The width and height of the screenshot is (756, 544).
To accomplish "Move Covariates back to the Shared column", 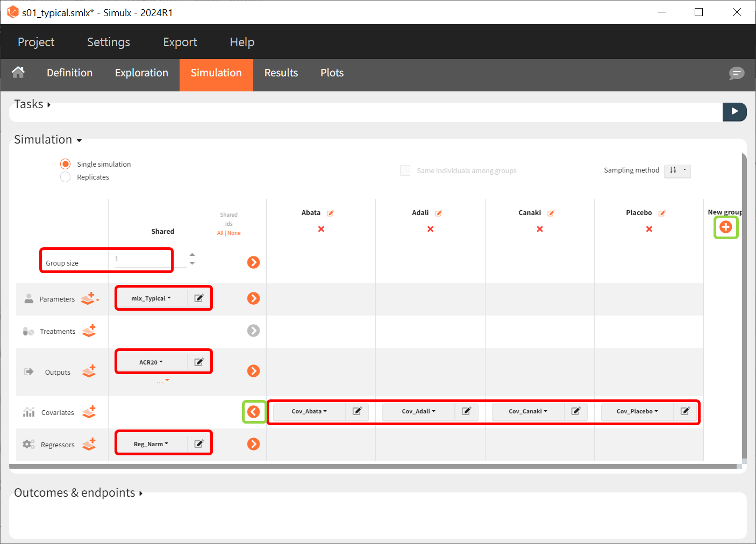I will point(253,412).
